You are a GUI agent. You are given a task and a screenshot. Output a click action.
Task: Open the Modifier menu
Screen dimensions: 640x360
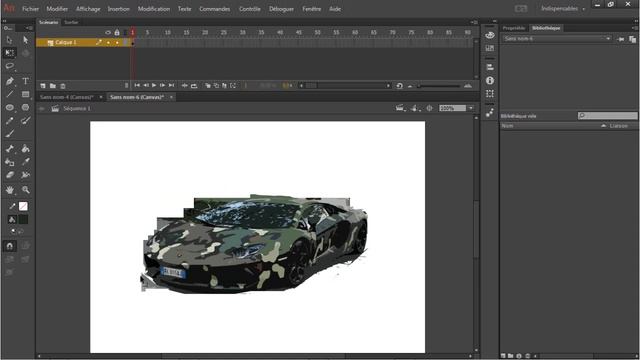click(57, 9)
